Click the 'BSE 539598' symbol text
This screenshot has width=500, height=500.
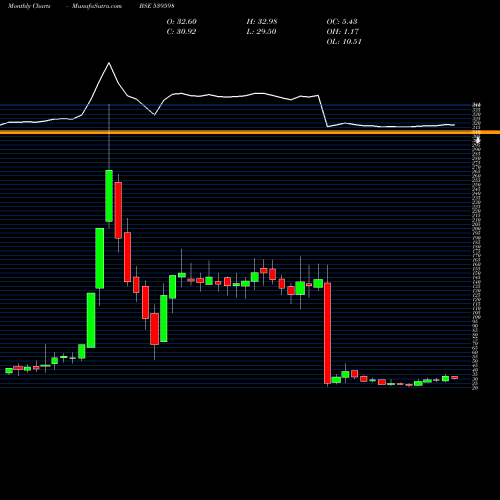pos(157,6)
